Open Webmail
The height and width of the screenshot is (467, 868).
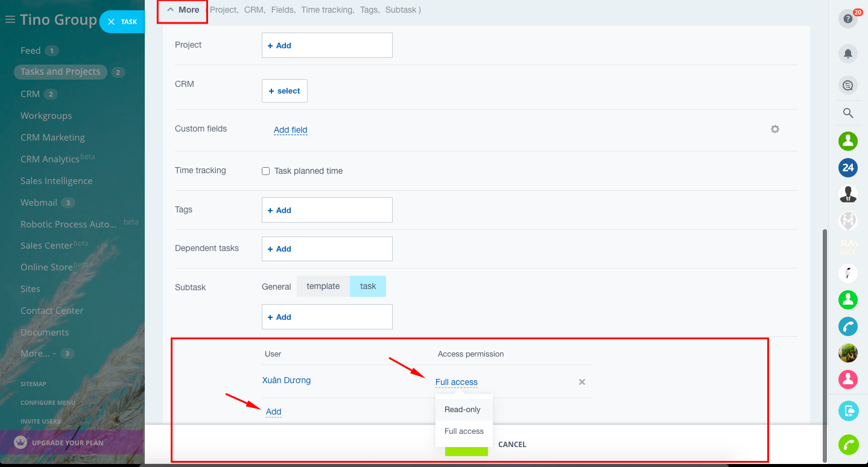39,203
